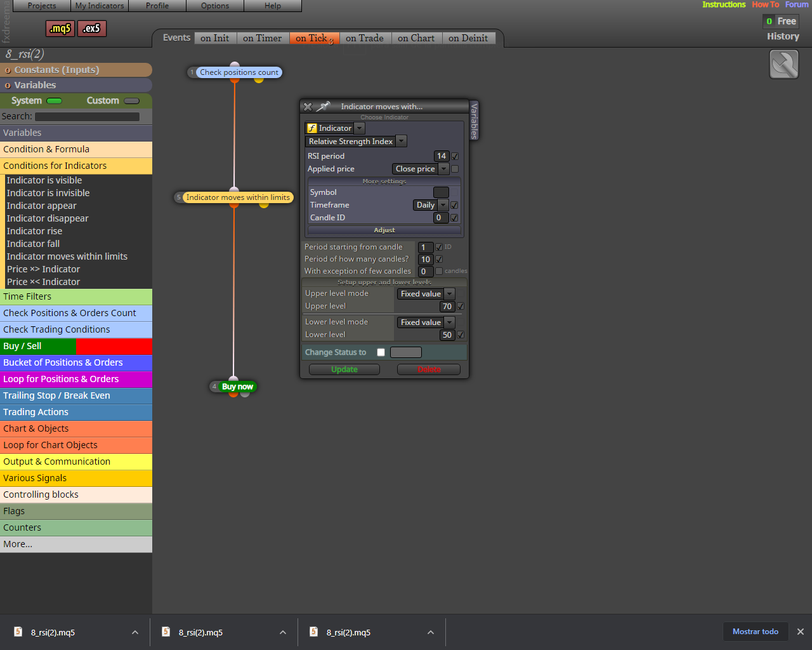Open the Trailing Stop / Break Even category

pos(76,395)
